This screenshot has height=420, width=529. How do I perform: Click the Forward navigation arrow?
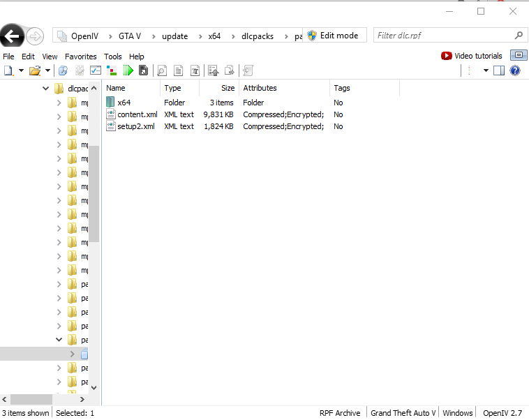pyautogui.click(x=35, y=36)
